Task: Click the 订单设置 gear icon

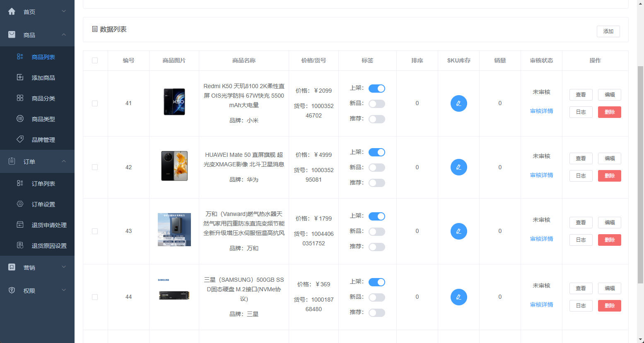Action: click(20, 204)
